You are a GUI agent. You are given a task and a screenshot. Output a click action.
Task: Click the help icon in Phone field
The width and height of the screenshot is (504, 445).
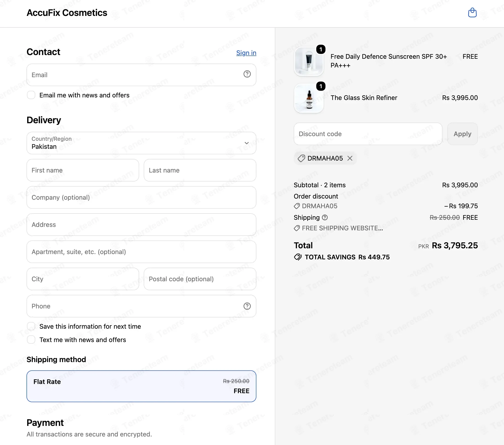tap(247, 306)
